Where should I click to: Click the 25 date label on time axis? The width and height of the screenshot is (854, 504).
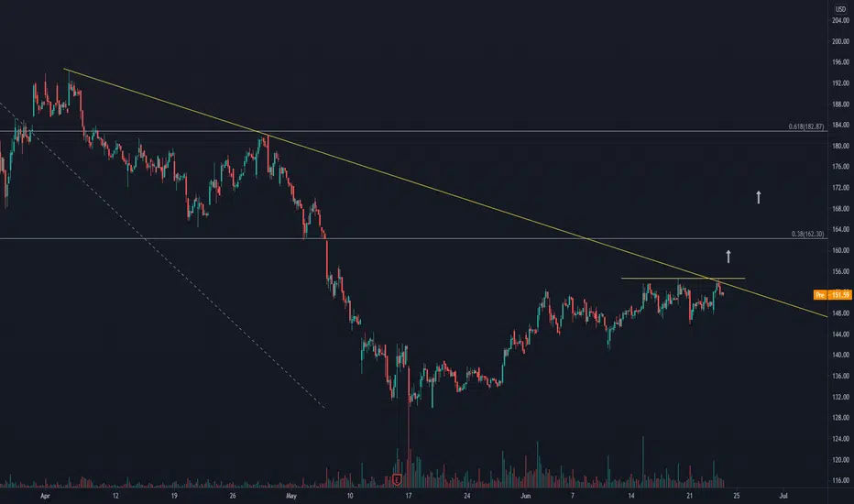pyautogui.click(x=737, y=496)
